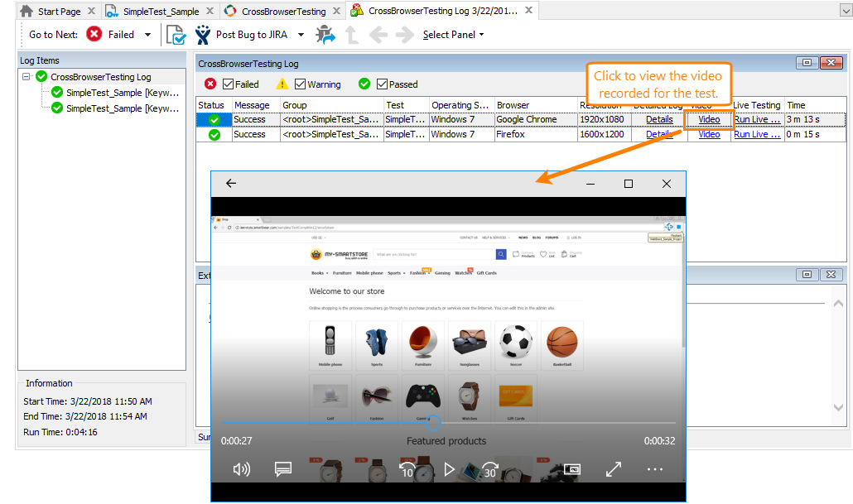Click the video timeline track after handle
853x504 pixels.
point(558,422)
